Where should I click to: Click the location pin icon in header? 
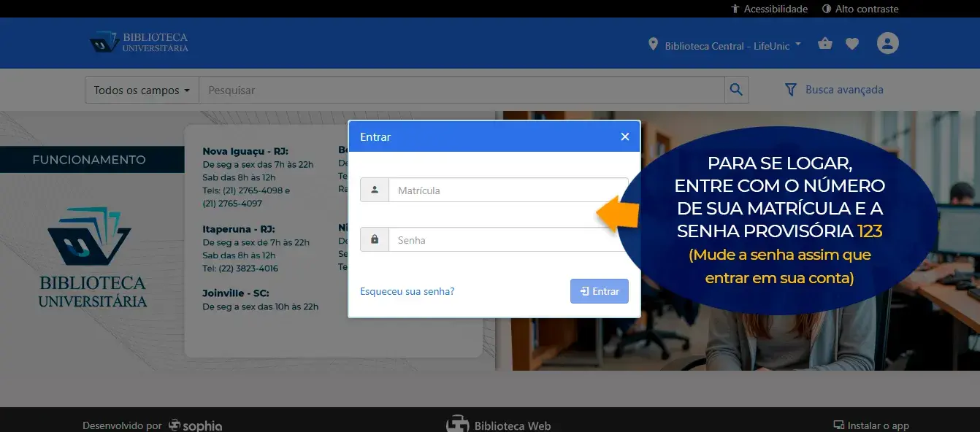click(653, 45)
